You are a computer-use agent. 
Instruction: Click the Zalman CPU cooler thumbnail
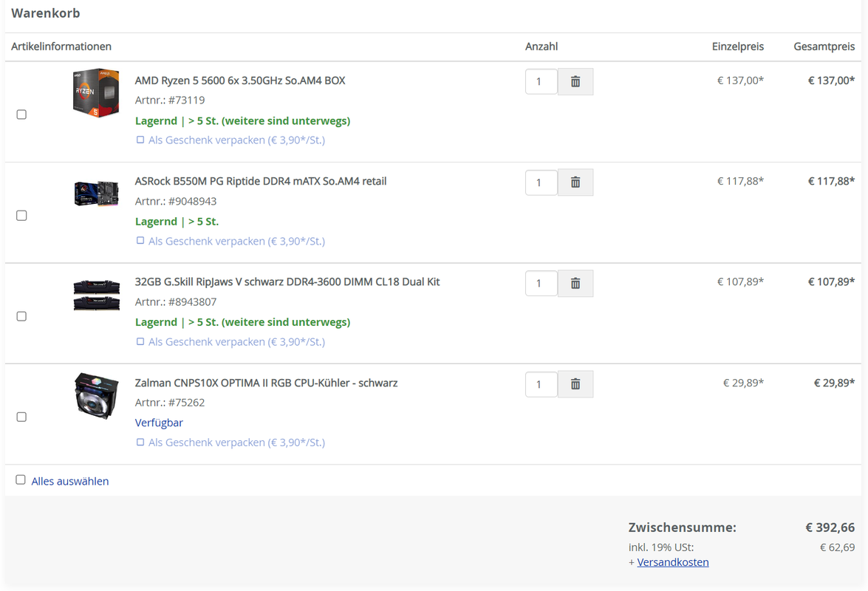(x=96, y=396)
